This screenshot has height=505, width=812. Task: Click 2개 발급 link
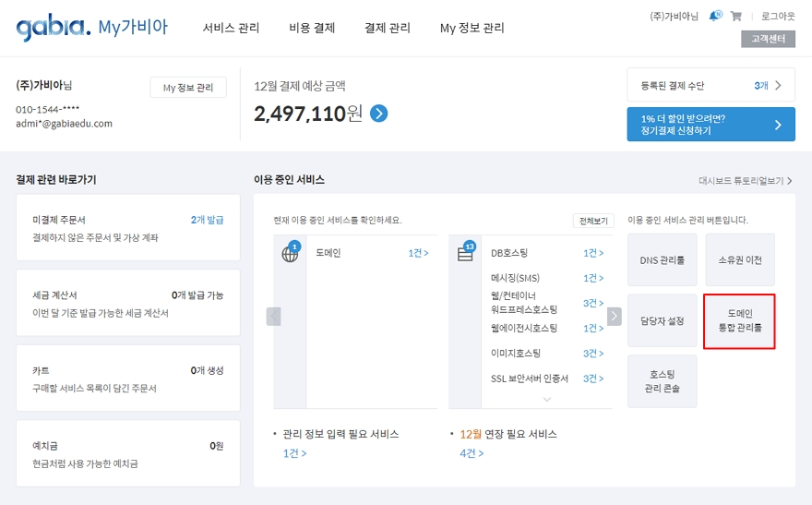[x=207, y=220]
